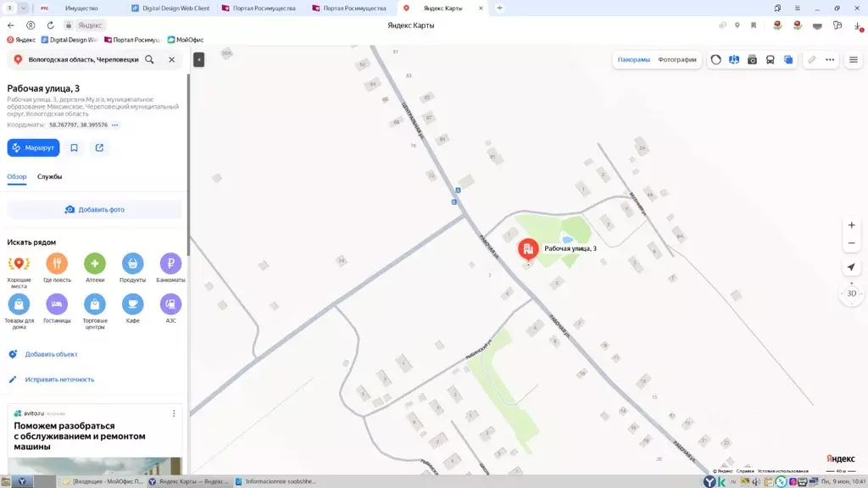Clear the map search field
The image size is (868, 488).
[x=171, y=59]
